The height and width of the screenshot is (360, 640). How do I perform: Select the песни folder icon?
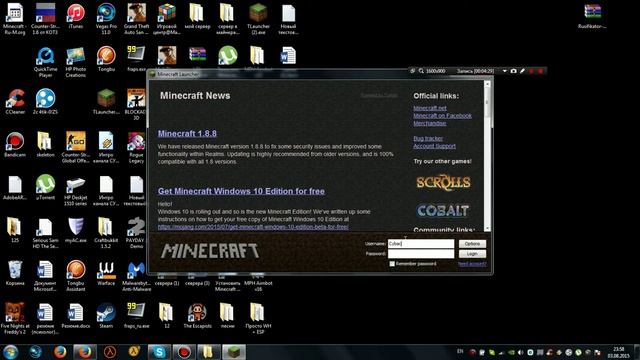(x=227, y=316)
